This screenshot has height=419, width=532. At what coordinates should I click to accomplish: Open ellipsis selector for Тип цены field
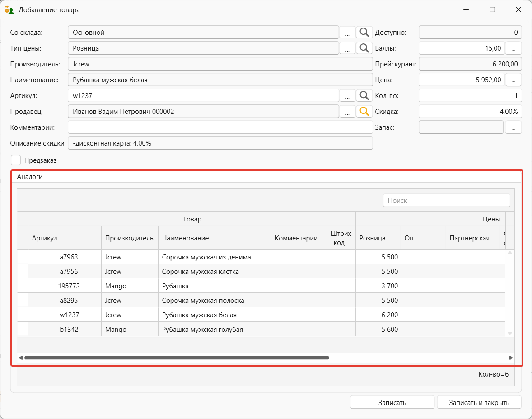(347, 48)
